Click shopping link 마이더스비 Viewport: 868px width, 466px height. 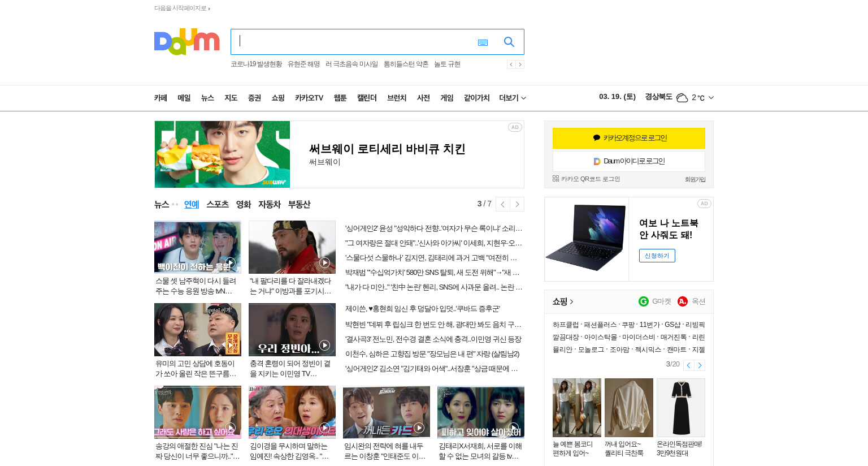(639, 337)
